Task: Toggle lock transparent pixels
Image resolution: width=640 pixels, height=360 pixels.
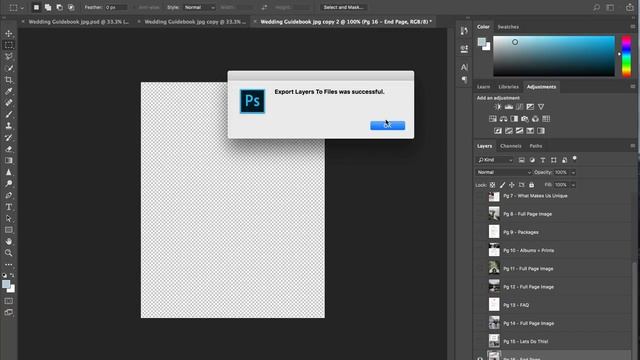Action: [493, 185]
